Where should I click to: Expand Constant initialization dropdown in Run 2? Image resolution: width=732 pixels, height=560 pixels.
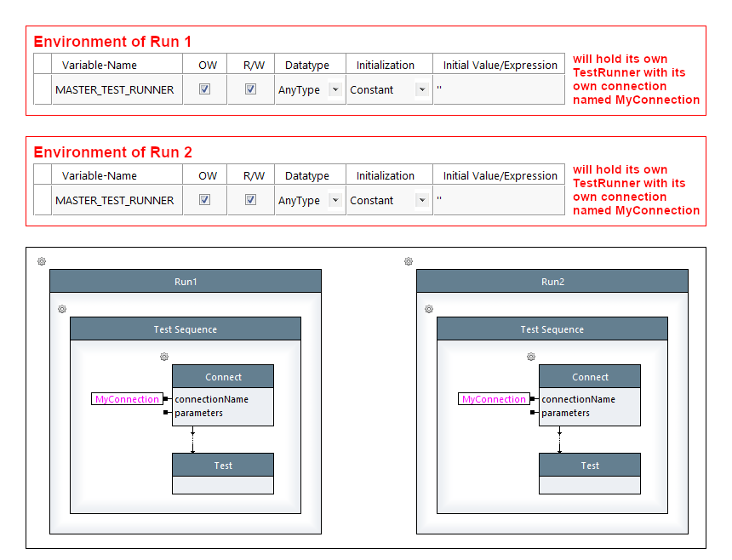[421, 200]
